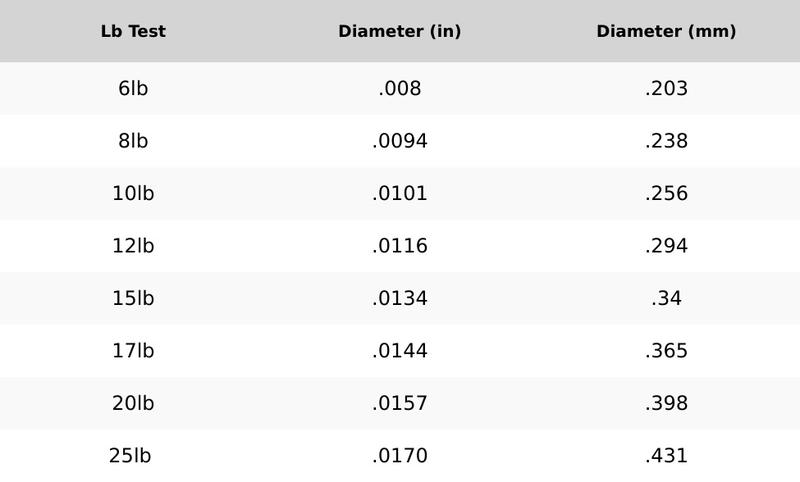Click the 15lb cell
Viewport: 800px width, 482px height.
click(133, 299)
